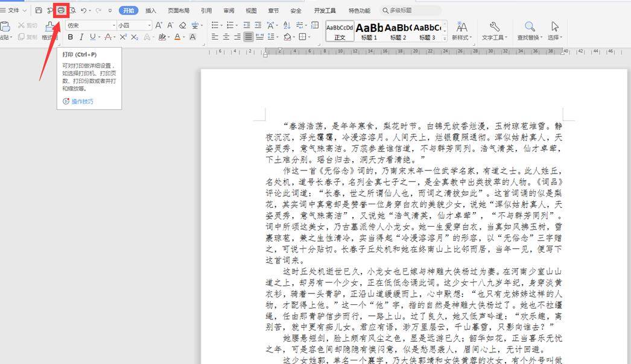Click the text effects outlined A icon
Viewport: 631px width, 364px height.
[x=147, y=37]
